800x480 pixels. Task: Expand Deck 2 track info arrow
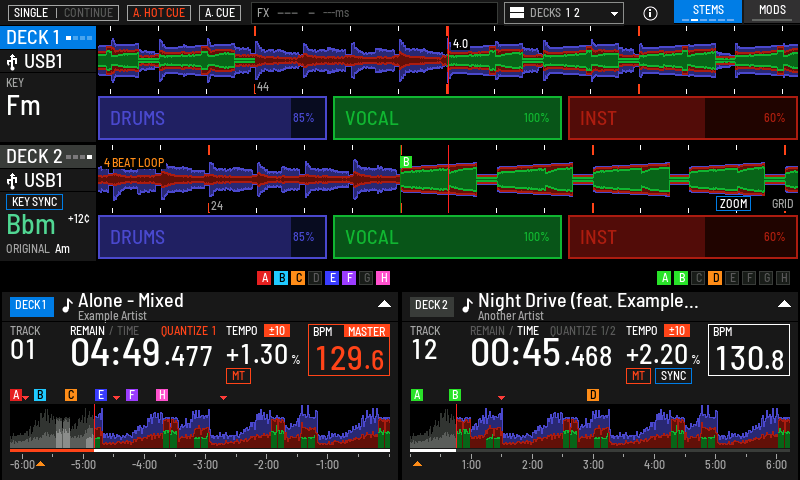784,304
